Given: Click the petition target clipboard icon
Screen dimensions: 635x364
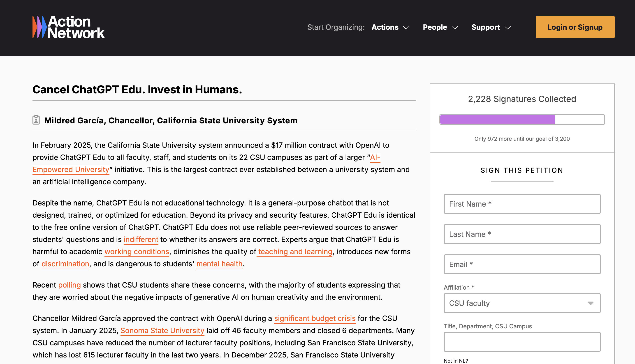Looking at the screenshot, I should click(x=36, y=120).
